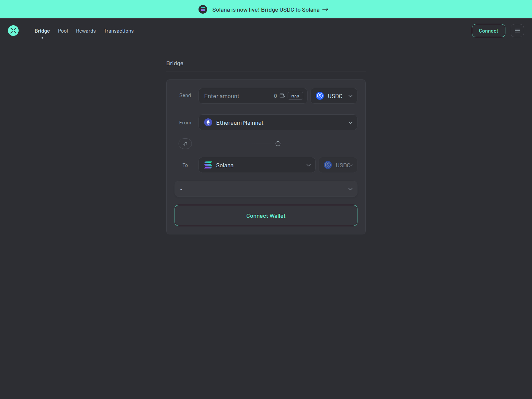
Task: Click the Bridge page heading
Action: tap(175, 63)
